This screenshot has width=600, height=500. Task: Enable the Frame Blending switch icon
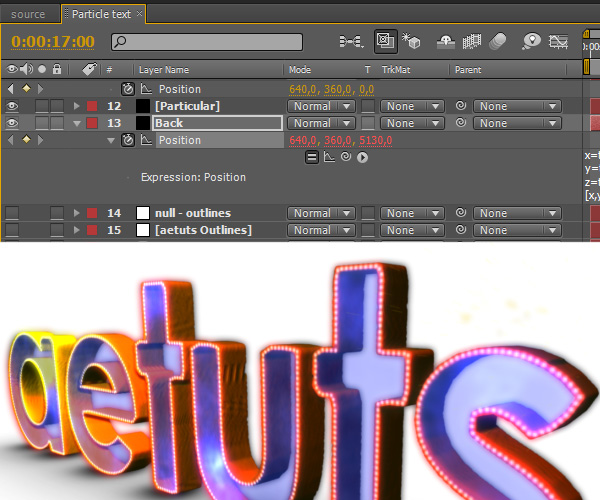[471, 42]
